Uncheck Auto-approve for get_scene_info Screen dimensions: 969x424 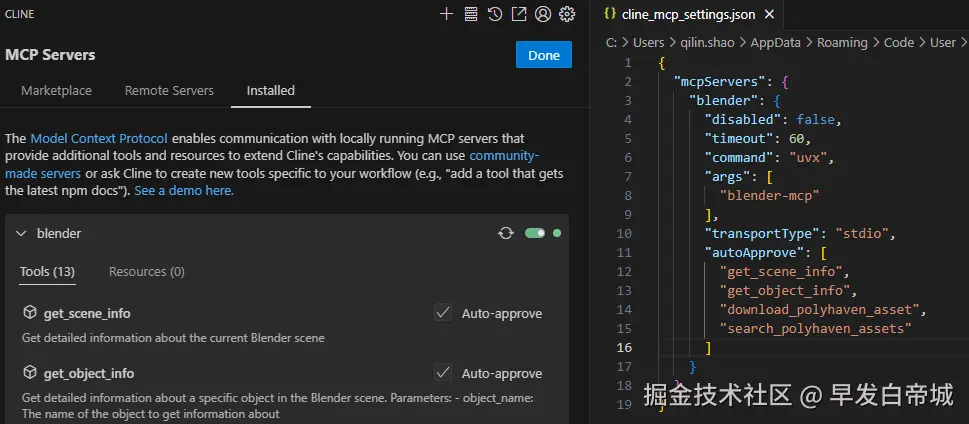(443, 313)
